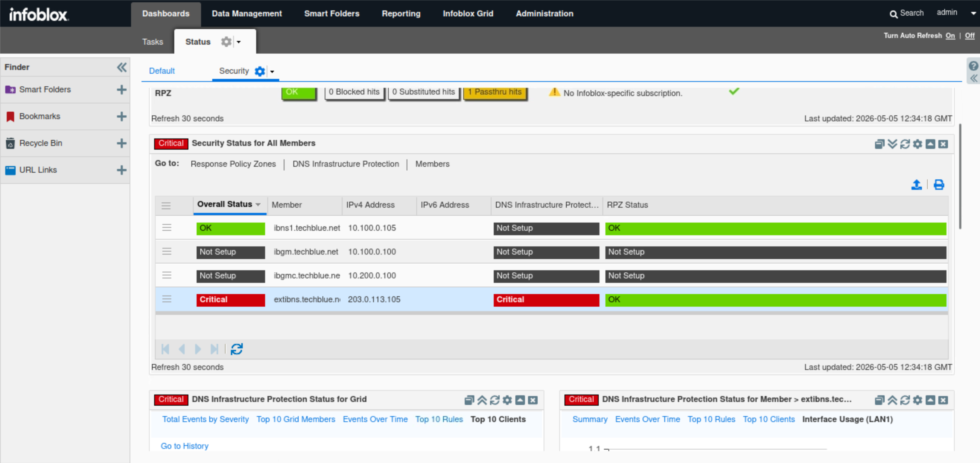Go to last page of members table
The image size is (980, 463).
[x=214, y=349]
